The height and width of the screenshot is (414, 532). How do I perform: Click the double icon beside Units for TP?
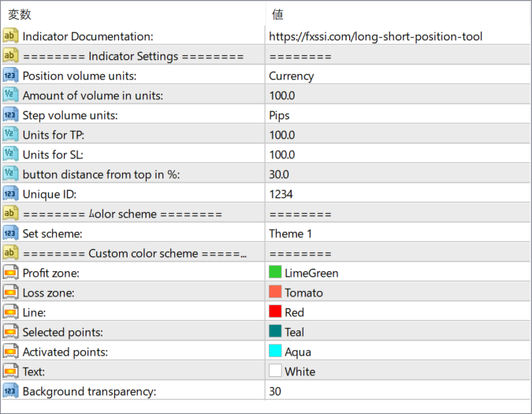click(x=10, y=135)
